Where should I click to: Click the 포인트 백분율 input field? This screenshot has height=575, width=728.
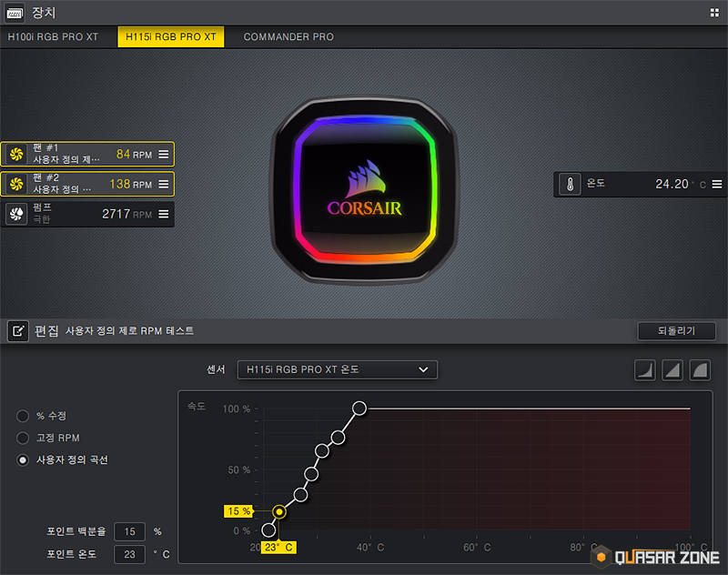[x=129, y=531]
